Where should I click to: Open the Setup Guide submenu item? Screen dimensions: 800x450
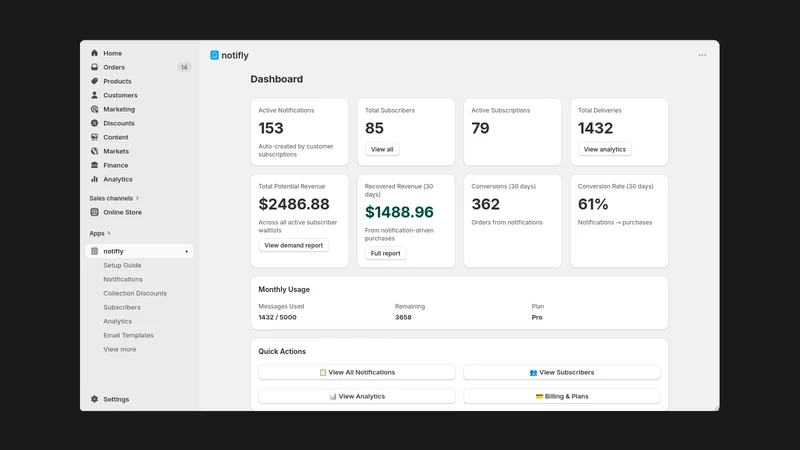[122, 265]
